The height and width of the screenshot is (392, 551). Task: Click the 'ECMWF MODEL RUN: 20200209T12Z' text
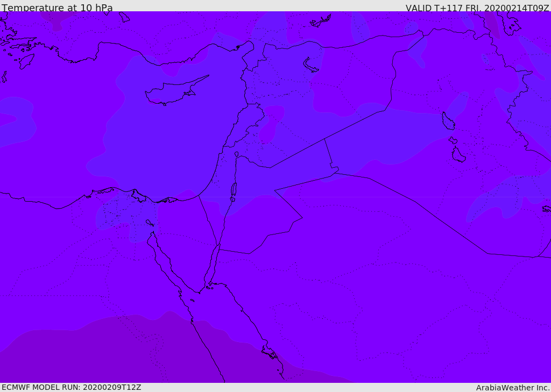click(72, 387)
